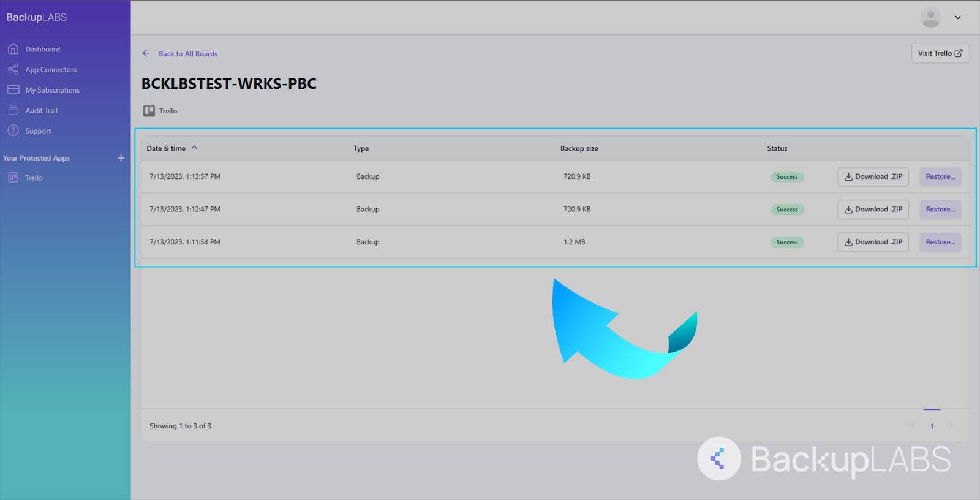Screen dimensions: 980x500
Task: Open the Audit Trail page
Action: tap(42, 111)
